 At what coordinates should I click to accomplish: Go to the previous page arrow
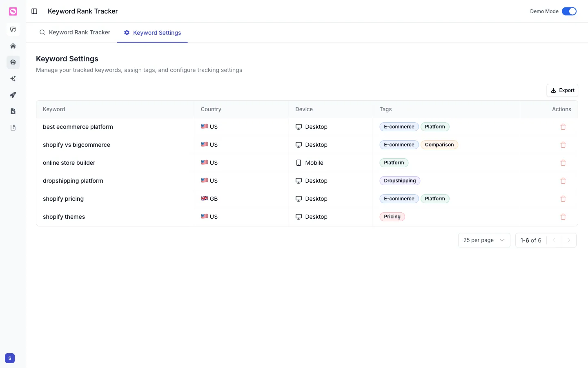click(554, 240)
